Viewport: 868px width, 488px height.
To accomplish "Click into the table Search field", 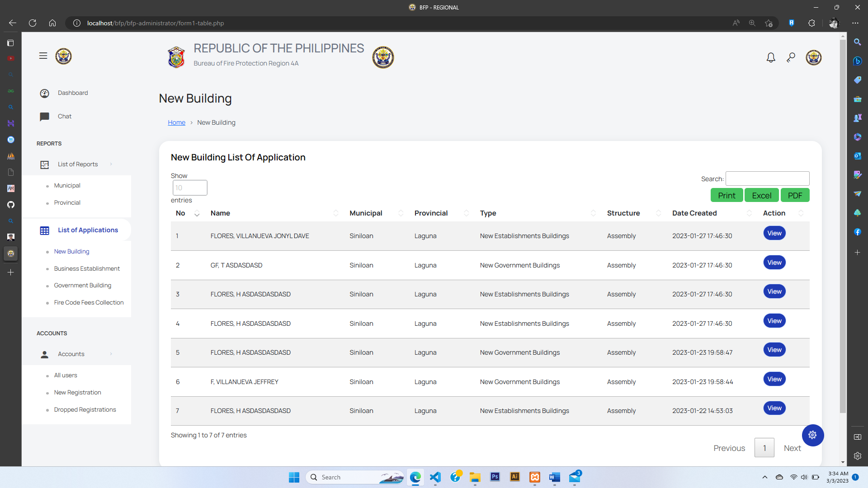I will (767, 179).
